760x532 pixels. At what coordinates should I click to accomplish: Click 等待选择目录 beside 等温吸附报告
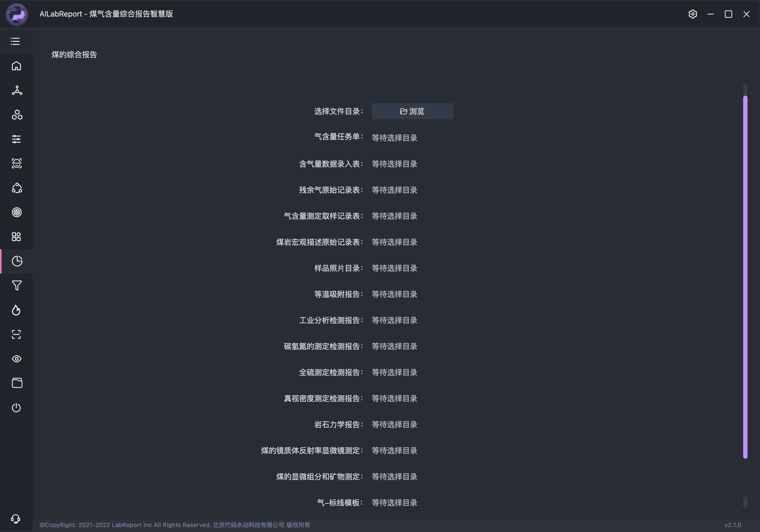[394, 294]
